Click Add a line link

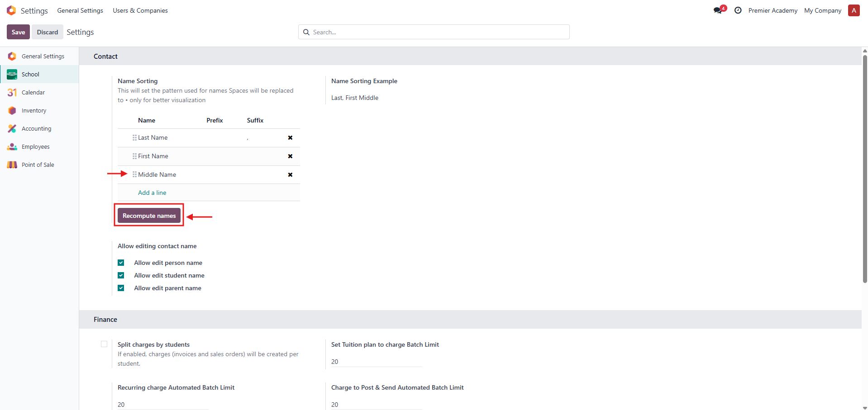click(x=152, y=193)
